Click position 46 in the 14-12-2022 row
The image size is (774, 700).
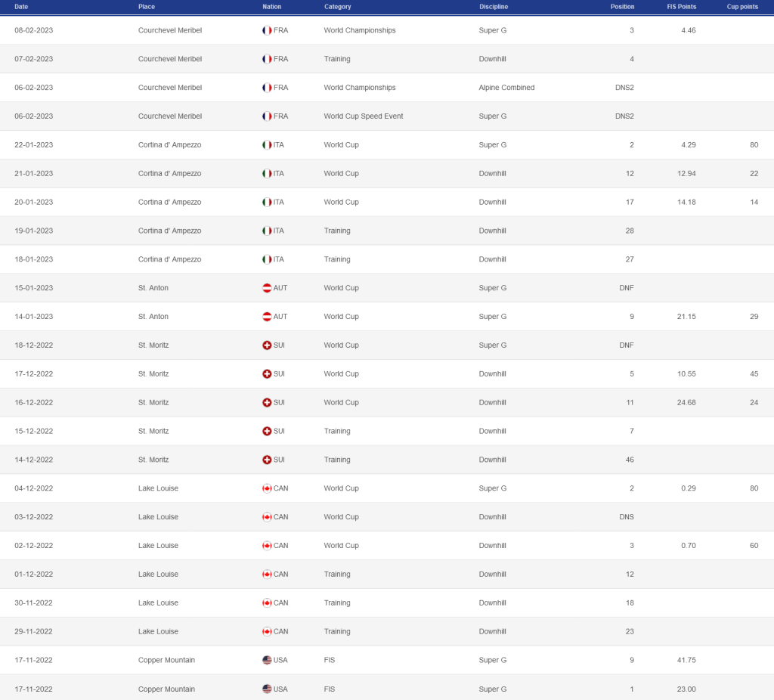click(x=630, y=460)
